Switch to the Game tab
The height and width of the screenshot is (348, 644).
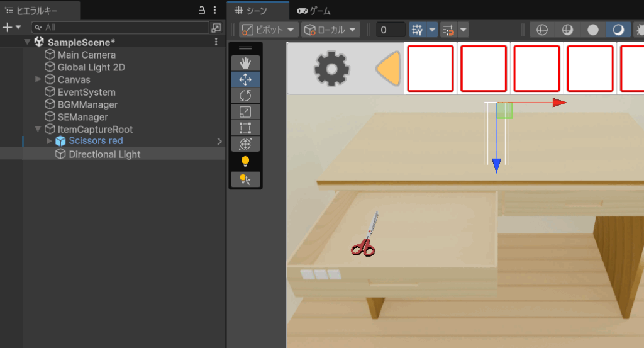(314, 11)
